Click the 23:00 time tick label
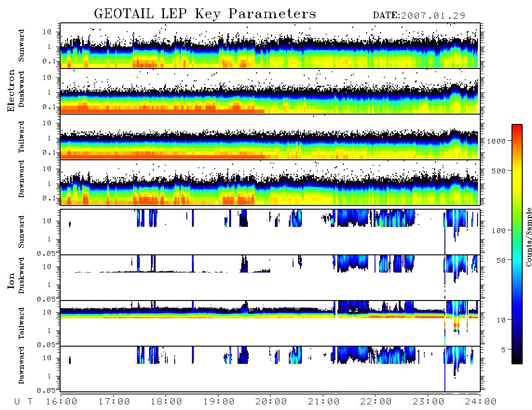This screenshot has height=410, width=532. tap(429, 402)
